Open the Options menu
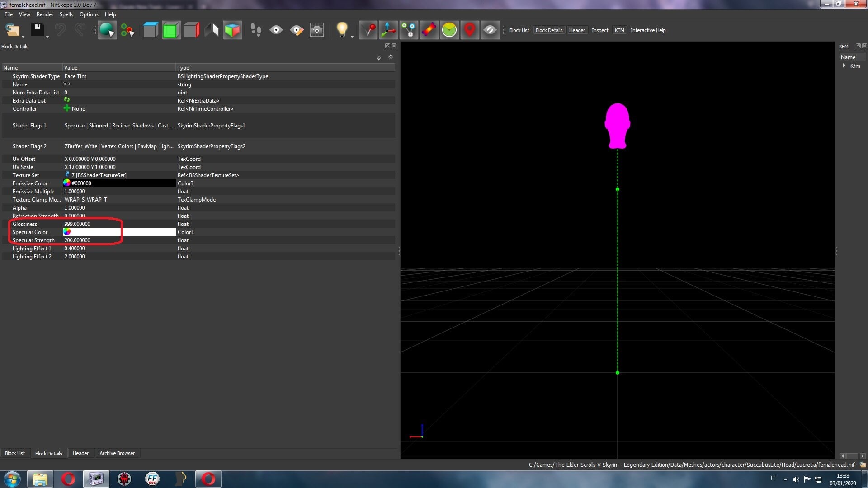 tap(89, 14)
